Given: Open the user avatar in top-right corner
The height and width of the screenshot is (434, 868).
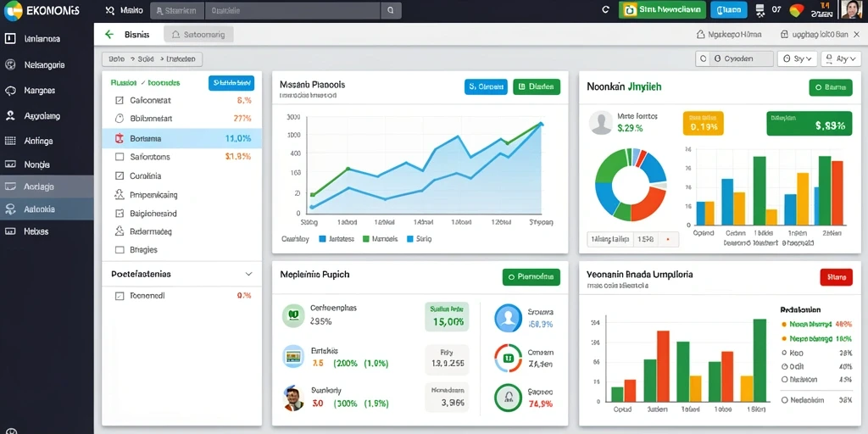Looking at the screenshot, I should 851,9.
